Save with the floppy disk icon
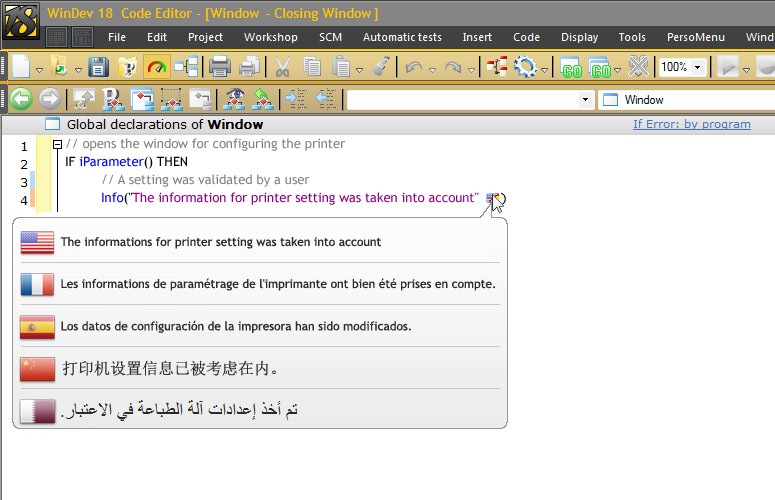 click(98, 67)
